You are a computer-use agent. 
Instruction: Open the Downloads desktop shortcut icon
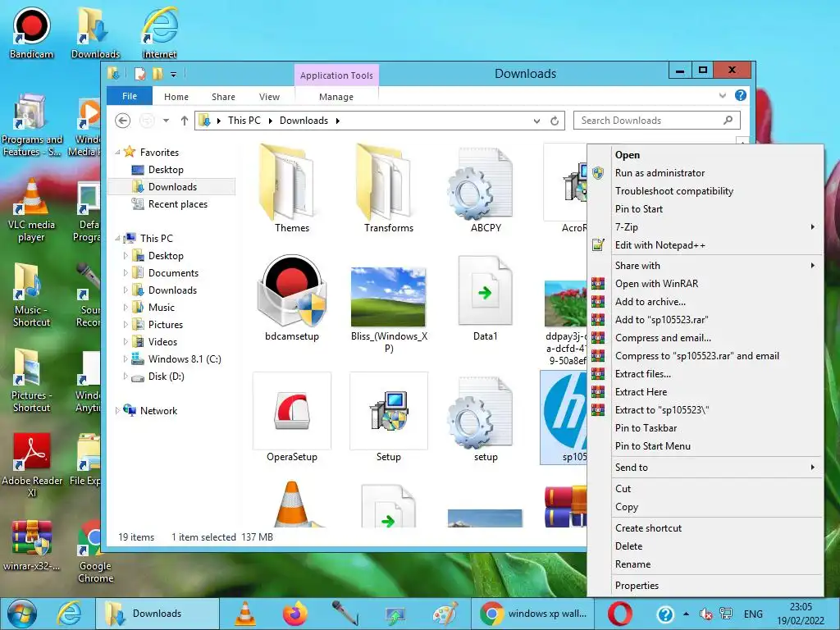pyautogui.click(x=95, y=32)
